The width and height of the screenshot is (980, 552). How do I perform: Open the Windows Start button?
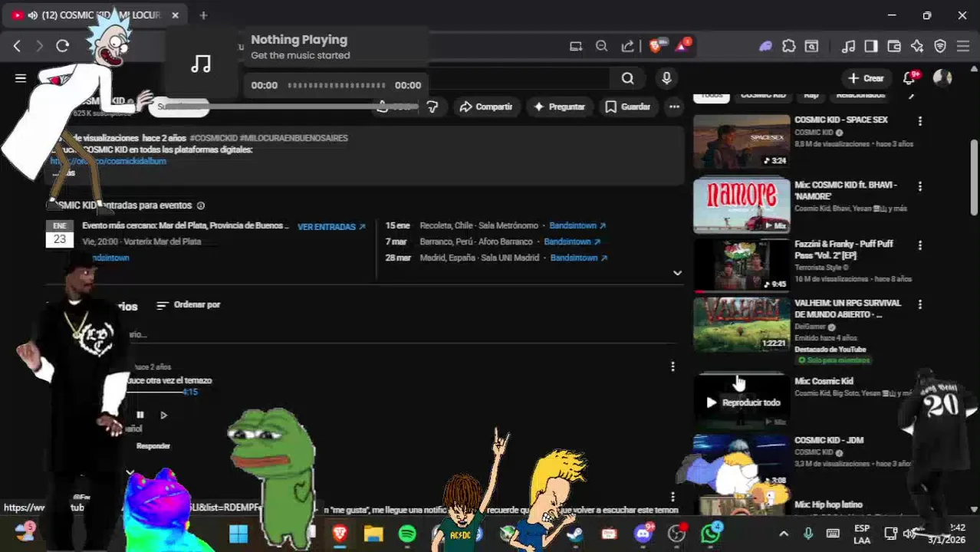pyautogui.click(x=238, y=534)
